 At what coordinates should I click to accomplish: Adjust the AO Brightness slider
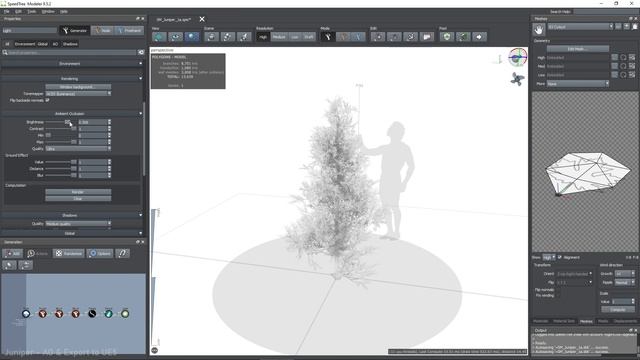click(67, 122)
